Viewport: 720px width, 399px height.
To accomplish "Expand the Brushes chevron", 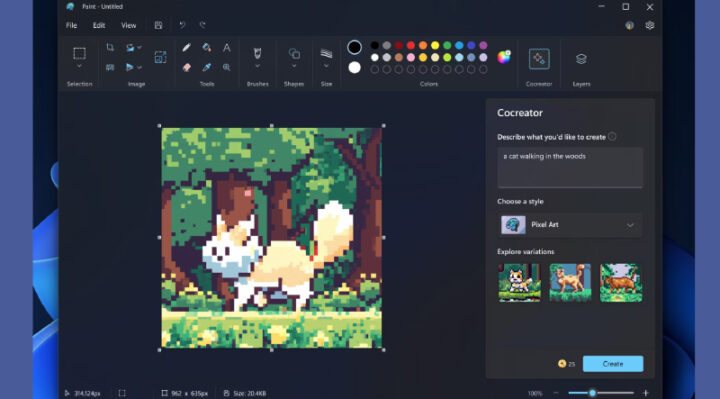I will click(x=258, y=67).
